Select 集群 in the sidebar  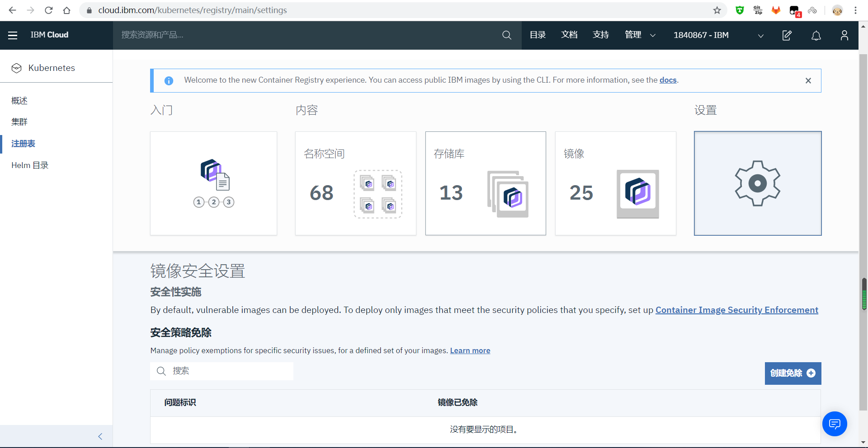coord(19,122)
